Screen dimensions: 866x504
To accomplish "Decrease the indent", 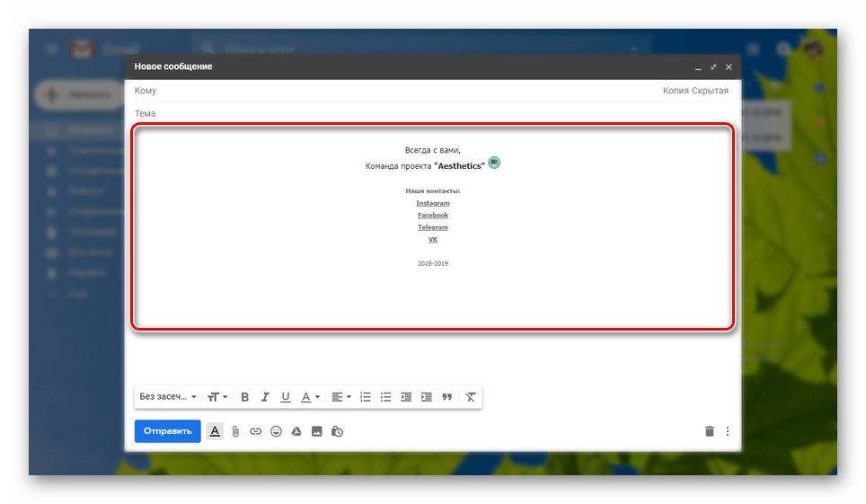I will (406, 397).
